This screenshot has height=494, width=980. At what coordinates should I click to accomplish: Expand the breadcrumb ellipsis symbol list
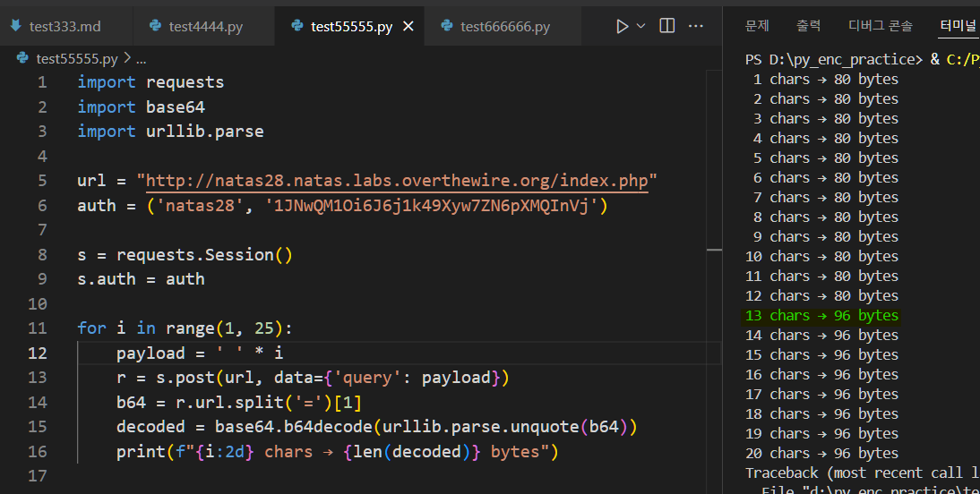click(141, 58)
